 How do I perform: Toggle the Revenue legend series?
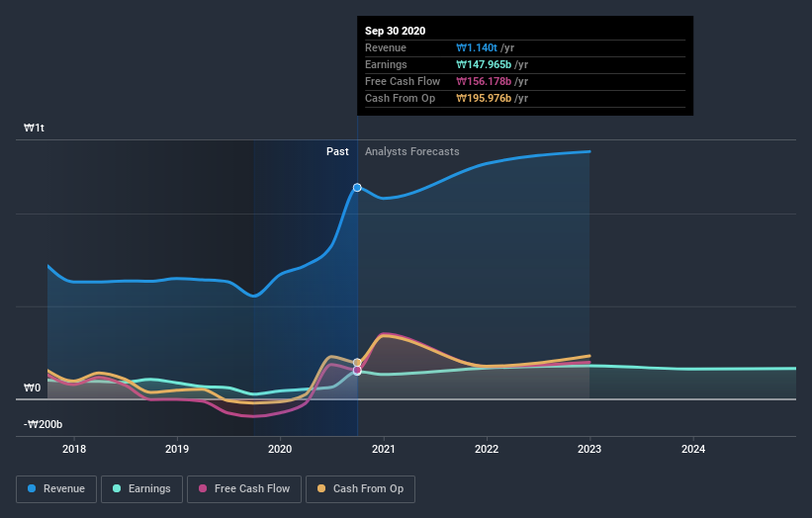[x=56, y=489]
